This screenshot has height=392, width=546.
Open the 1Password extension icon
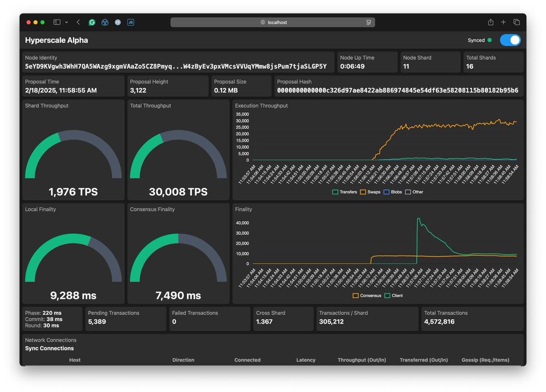coord(118,22)
